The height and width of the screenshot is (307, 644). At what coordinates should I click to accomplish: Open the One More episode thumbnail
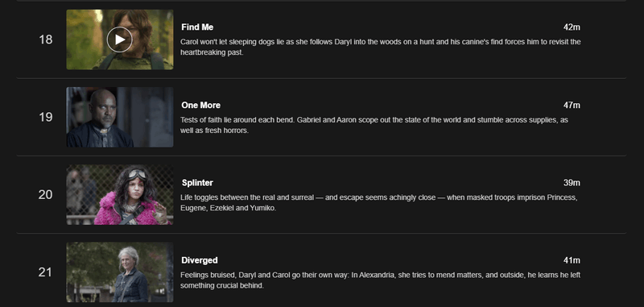pos(120,117)
